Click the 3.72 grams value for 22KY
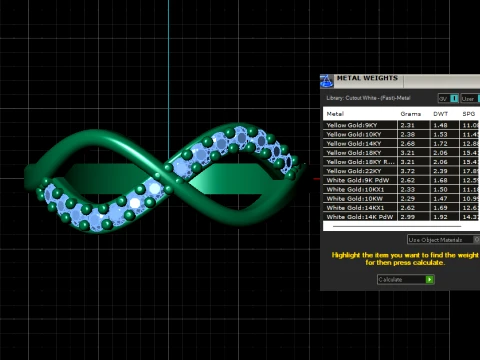 tap(408, 171)
